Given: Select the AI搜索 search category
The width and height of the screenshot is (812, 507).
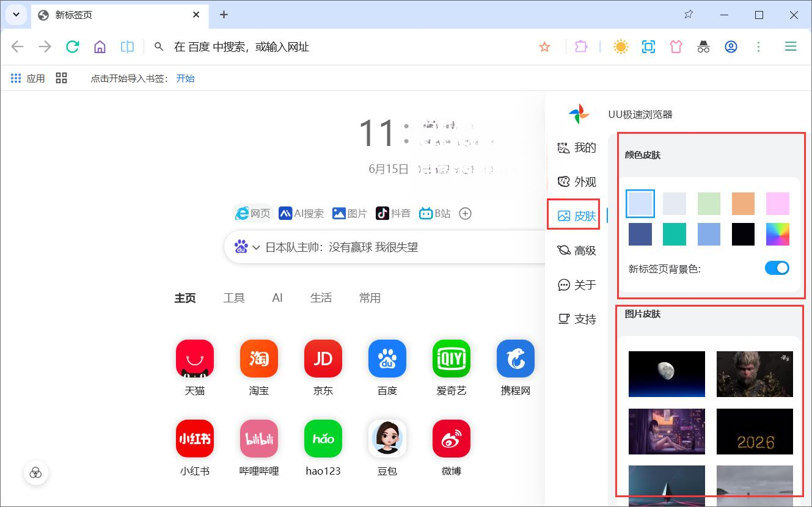Looking at the screenshot, I should click(x=301, y=213).
